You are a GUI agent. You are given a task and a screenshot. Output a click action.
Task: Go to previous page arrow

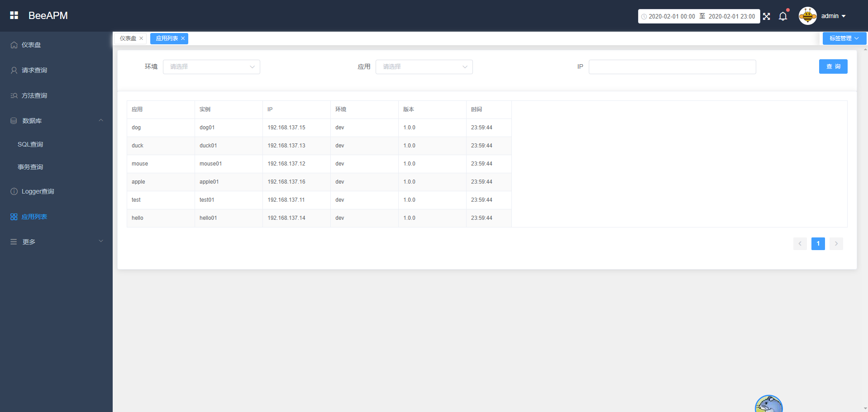[x=800, y=244]
